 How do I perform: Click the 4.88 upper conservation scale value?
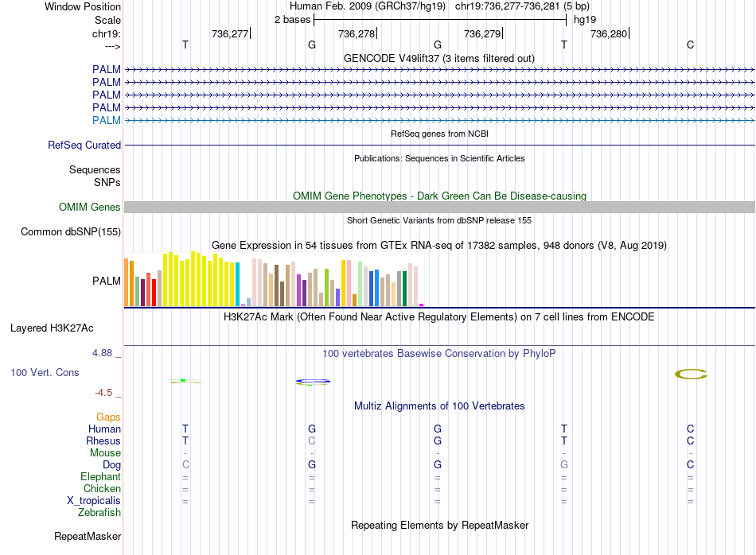pyautogui.click(x=102, y=353)
